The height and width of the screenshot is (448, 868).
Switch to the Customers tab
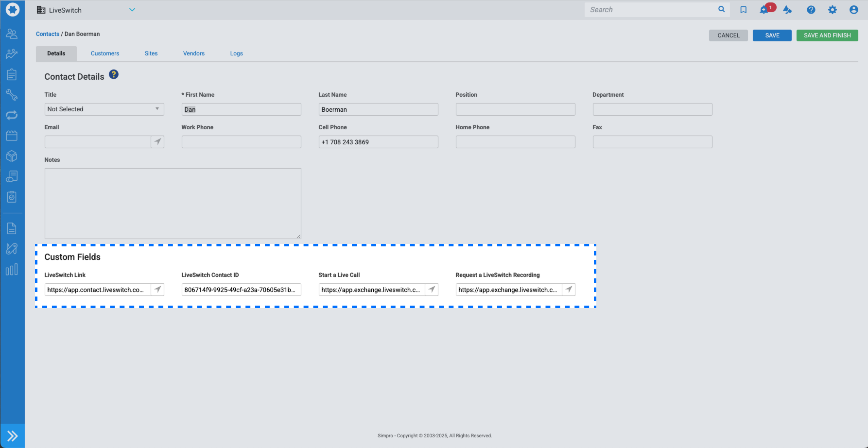[x=105, y=53]
